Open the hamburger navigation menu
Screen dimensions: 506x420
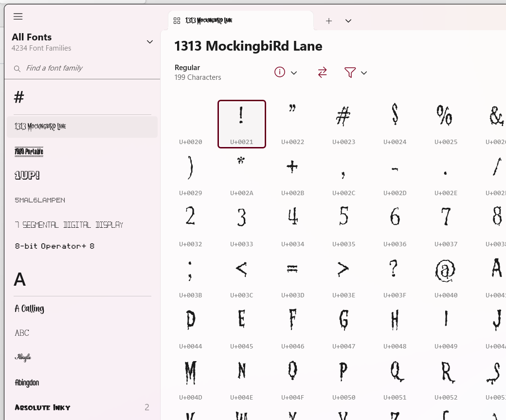click(18, 17)
